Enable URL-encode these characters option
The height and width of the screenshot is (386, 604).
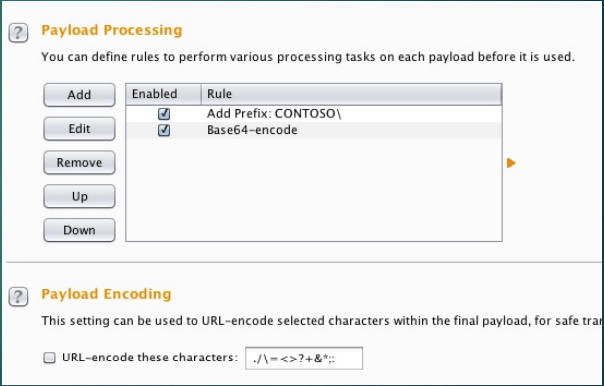[49, 358]
